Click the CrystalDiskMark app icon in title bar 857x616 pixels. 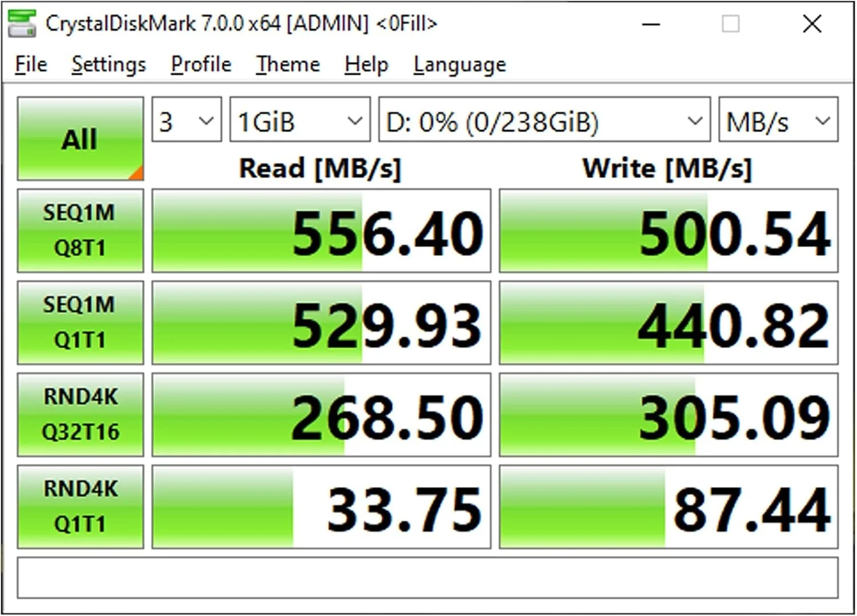[22, 24]
